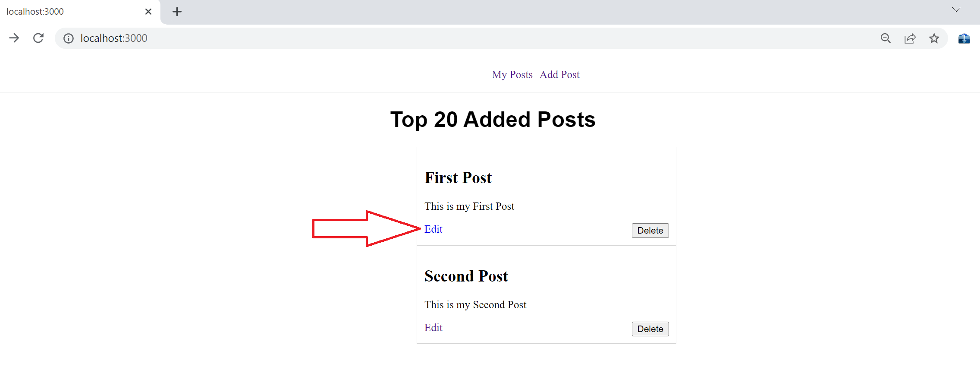Expand the tab search chevron

tap(956, 9)
